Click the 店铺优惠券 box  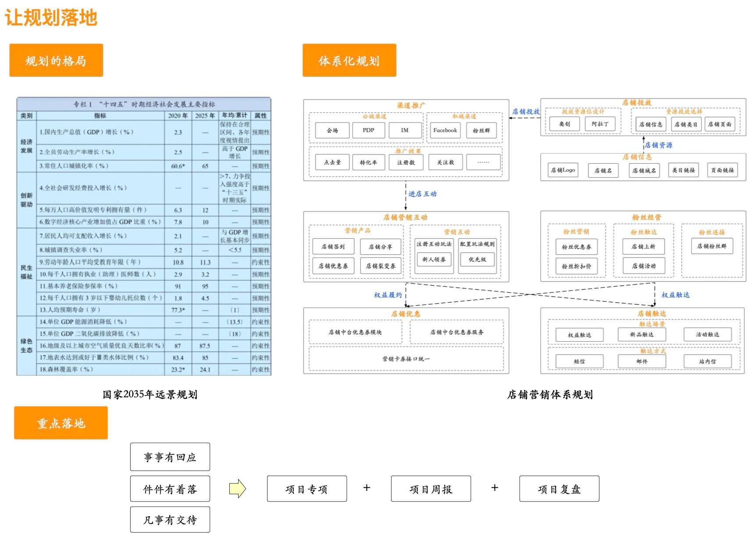[333, 266]
